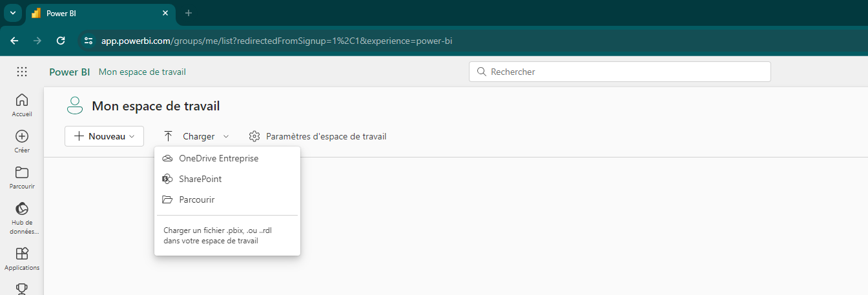
Task: Open the app launcher grid icon
Action: pyautogui.click(x=22, y=72)
